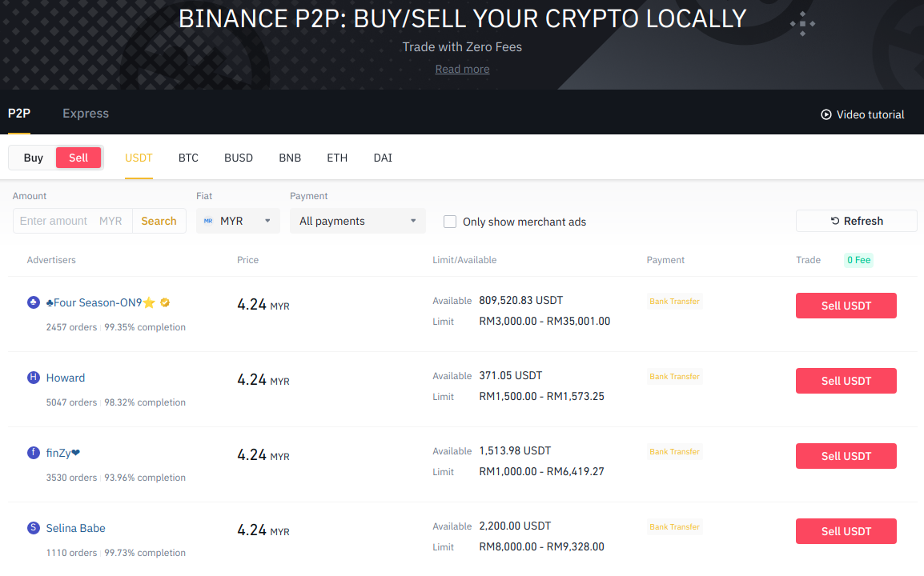The width and height of the screenshot is (924, 576).
Task: Sell USDT to finZy
Action: click(846, 456)
